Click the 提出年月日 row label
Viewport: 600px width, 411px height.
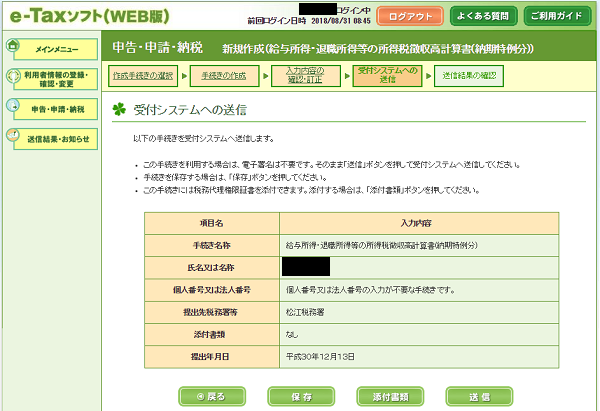pyautogui.click(x=212, y=357)
